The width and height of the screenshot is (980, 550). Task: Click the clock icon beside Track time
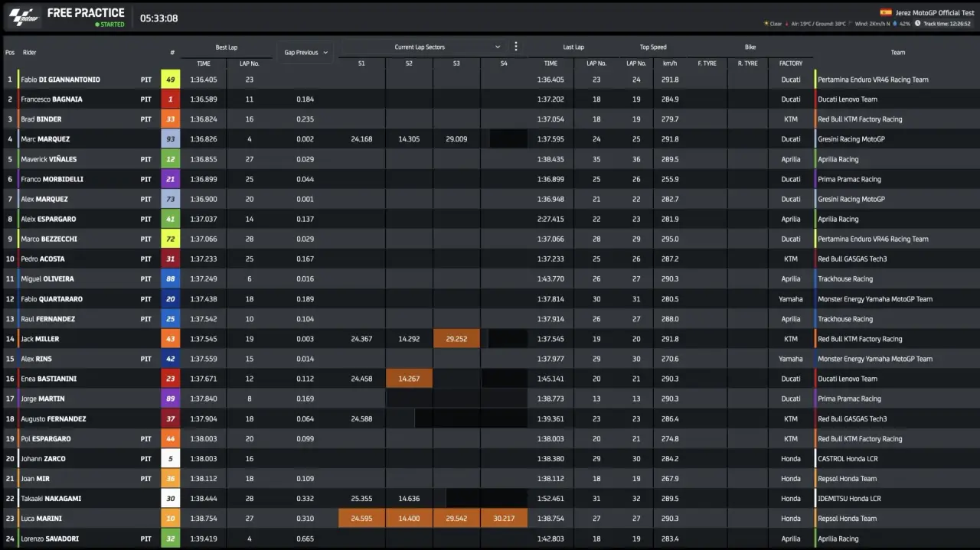coord(918,24)
